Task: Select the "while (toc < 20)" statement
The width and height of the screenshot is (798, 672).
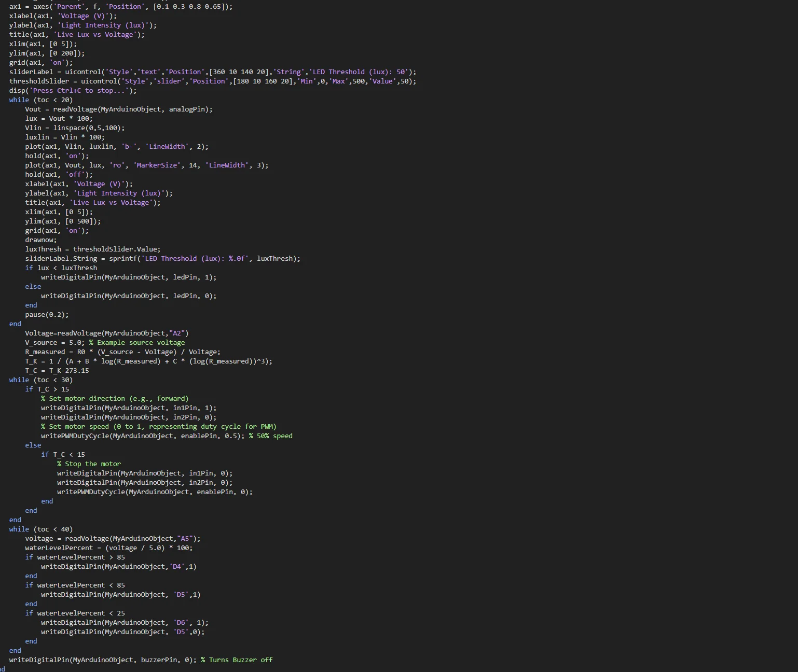Action: tap(41, 100)
